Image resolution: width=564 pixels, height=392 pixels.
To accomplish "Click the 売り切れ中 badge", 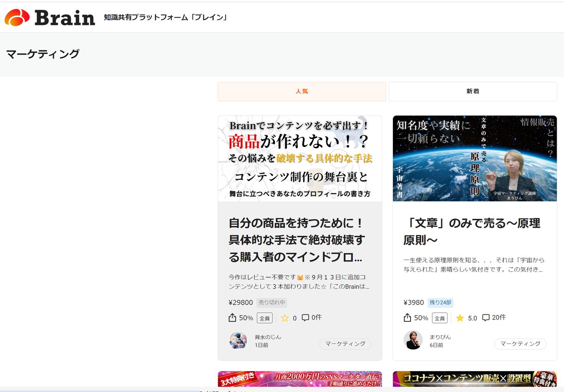I will coord(272,303).
